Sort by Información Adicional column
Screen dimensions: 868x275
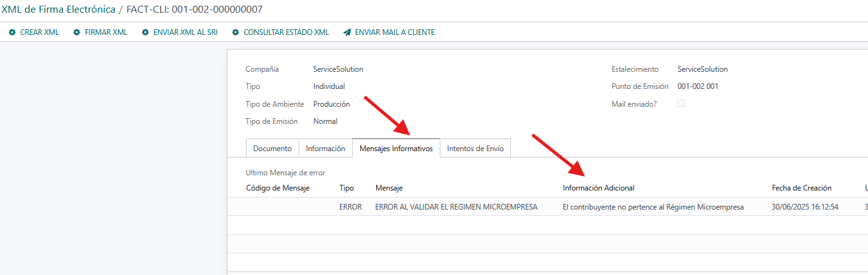(599, 188)
